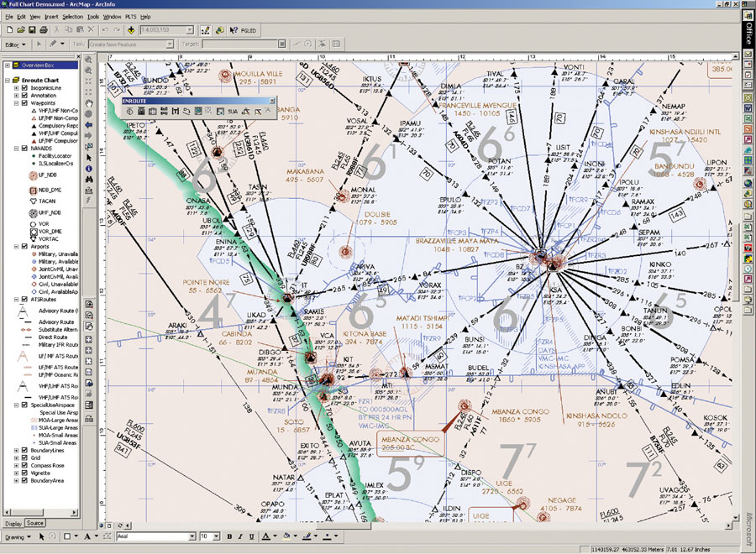
Task: Select the pencil sketch tool next to Editor
Action: point(52,42)
